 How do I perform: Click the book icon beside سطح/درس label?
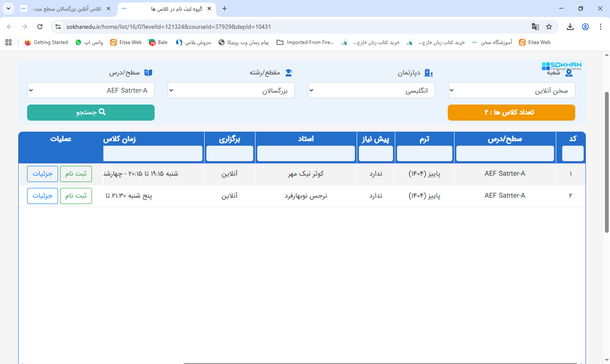click(x=148, y=72)
